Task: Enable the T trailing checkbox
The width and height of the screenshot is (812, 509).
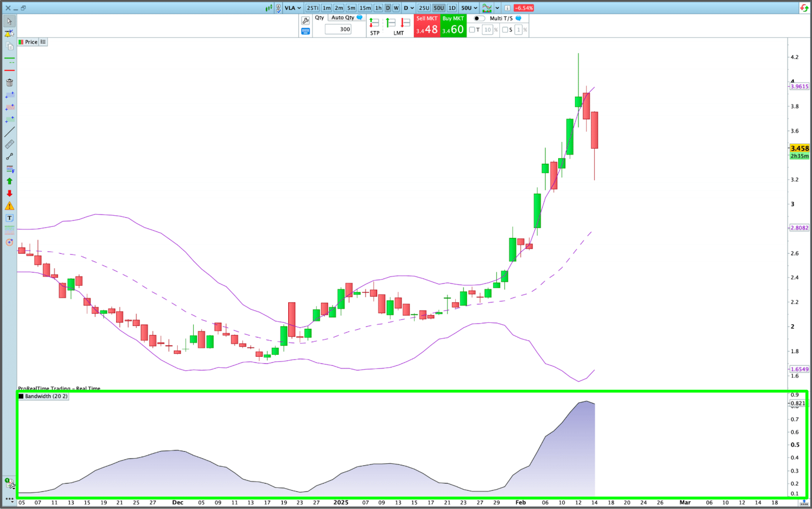Action: pos(473,29)
